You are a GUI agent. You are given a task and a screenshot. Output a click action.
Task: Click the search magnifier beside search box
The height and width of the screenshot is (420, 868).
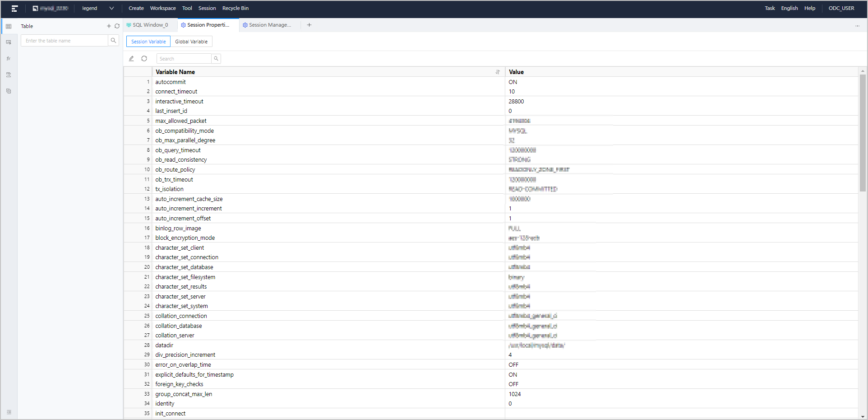point(216,58)
